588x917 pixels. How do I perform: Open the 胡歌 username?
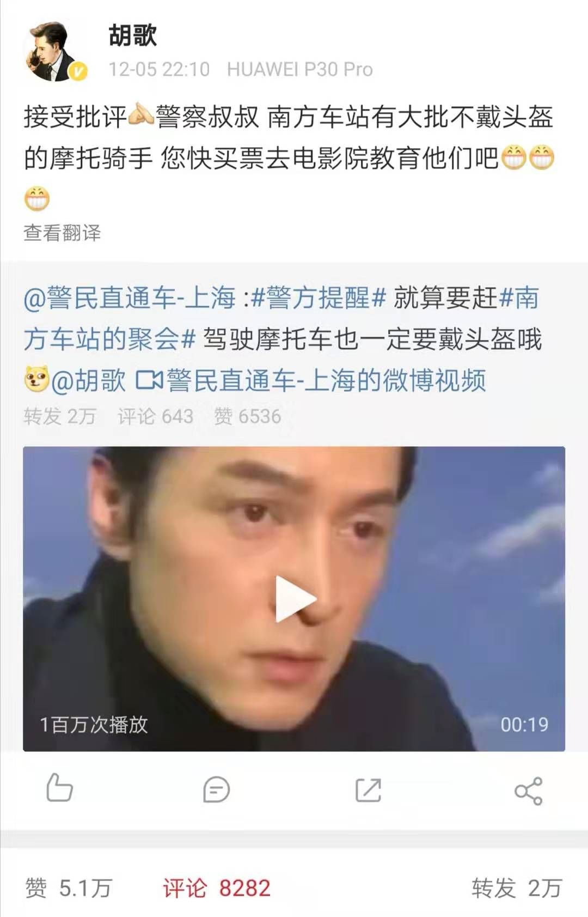coord(132,35)
